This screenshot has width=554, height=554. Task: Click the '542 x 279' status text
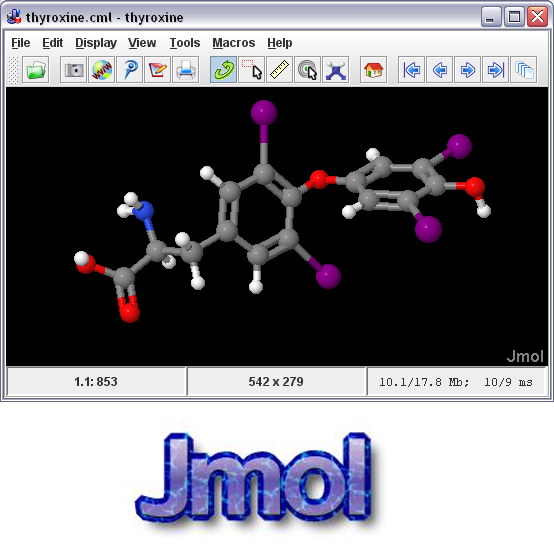[276, 382]
